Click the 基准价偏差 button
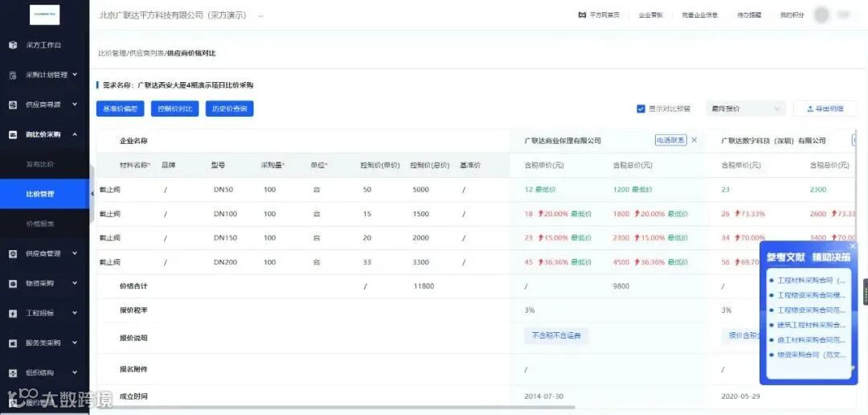The width and height of the screenshot is (868, 415). (x=120, y=109)
